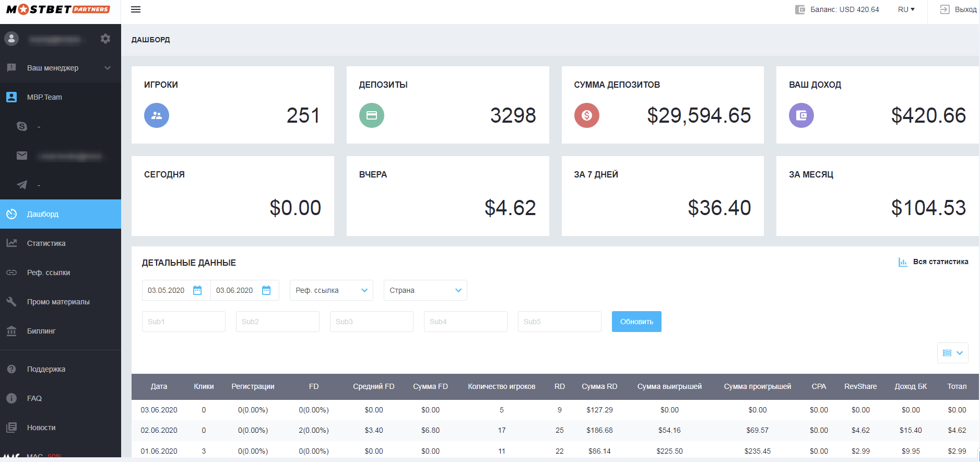Click the red deposit sum dollar icon
The width and height of the screenshot is (980, 462).
click(x=586, y=115)
